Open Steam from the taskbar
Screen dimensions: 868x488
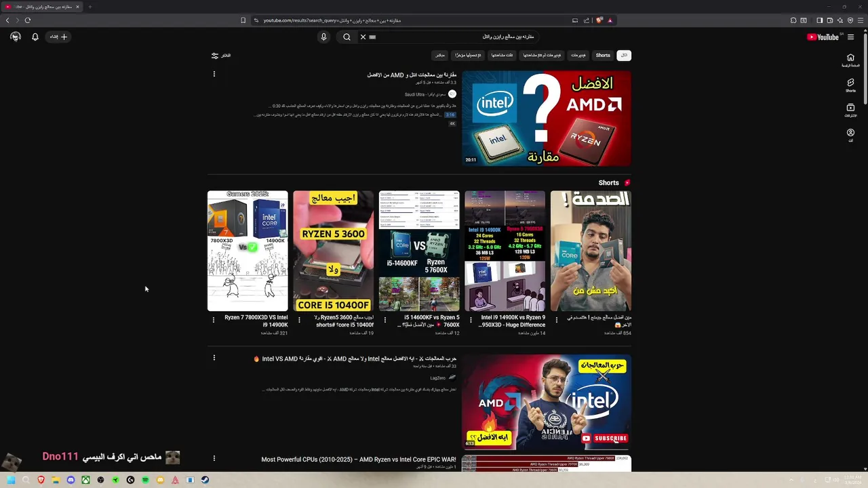pos(205,480)
